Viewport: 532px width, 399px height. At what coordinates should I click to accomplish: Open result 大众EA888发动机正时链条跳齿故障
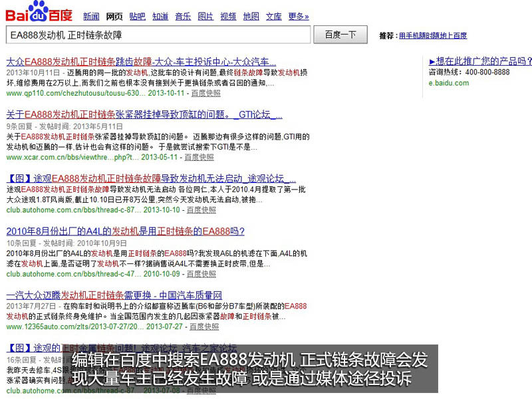point(141,62)
